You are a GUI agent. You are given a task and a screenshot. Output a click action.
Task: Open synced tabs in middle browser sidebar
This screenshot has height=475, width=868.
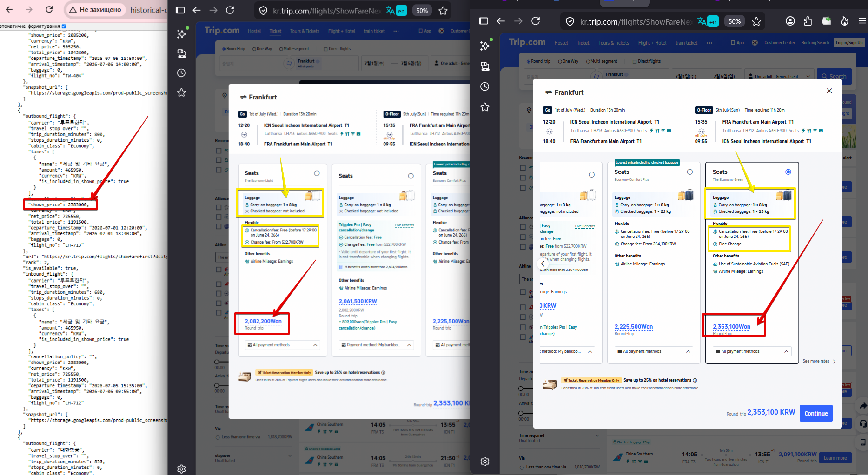click(x=181, y=53)
